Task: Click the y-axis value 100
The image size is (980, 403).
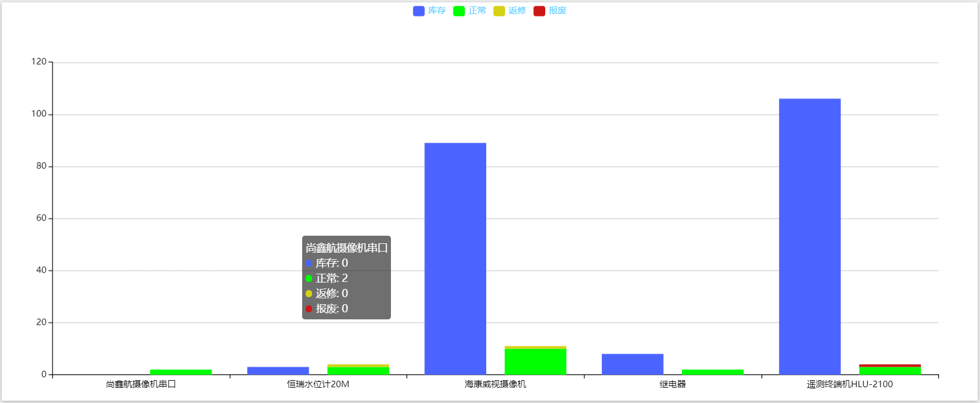Action: [39, 114]
